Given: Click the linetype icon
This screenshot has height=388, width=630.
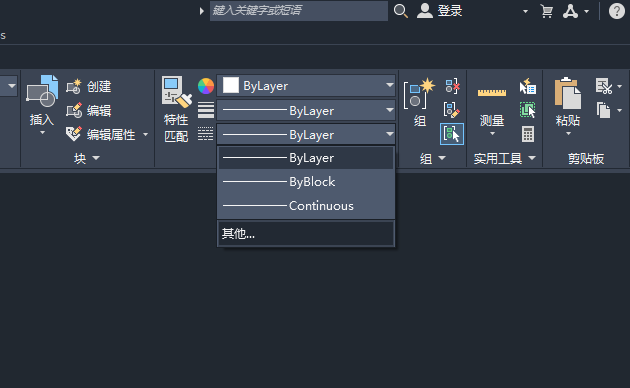Looking at the screenshot, I should [206, 134].
